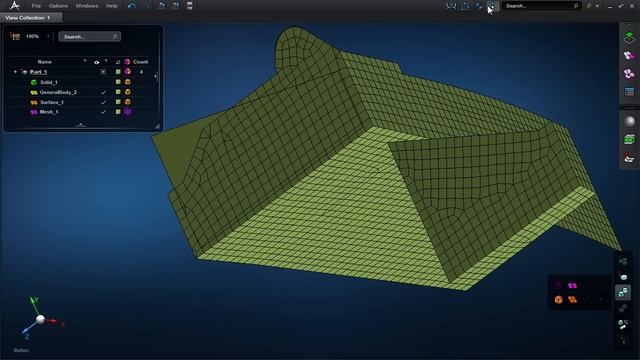Toggle GeneralBody_2 visibility checkmark
The height and width of the screenshot is (360, 640).
(x=103, y=92)
